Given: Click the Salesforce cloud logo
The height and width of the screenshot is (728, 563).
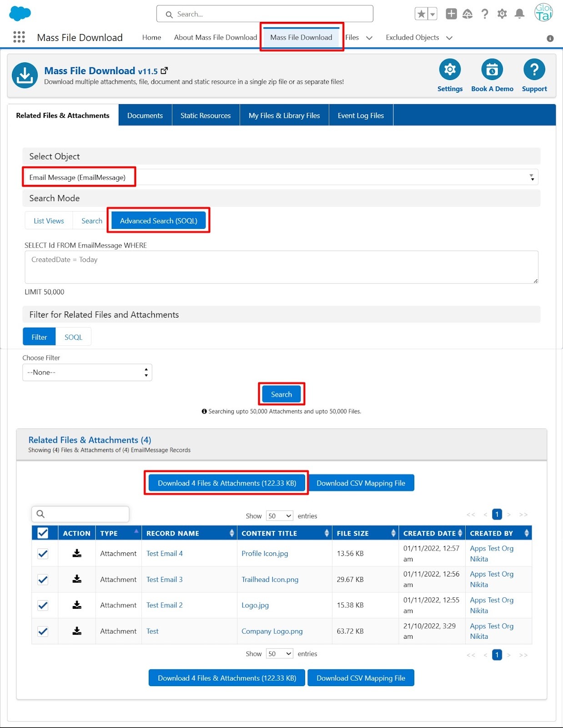Looking at the screenshot, I should (20, 14).
